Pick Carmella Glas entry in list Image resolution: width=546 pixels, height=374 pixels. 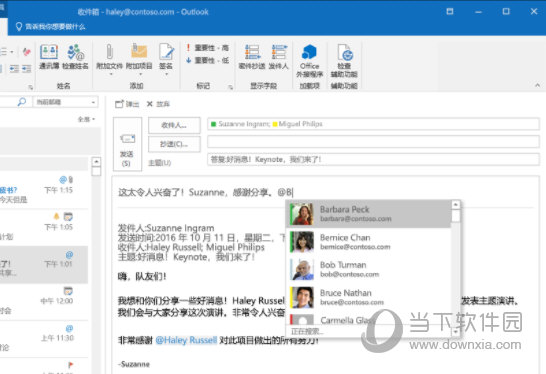368,319
